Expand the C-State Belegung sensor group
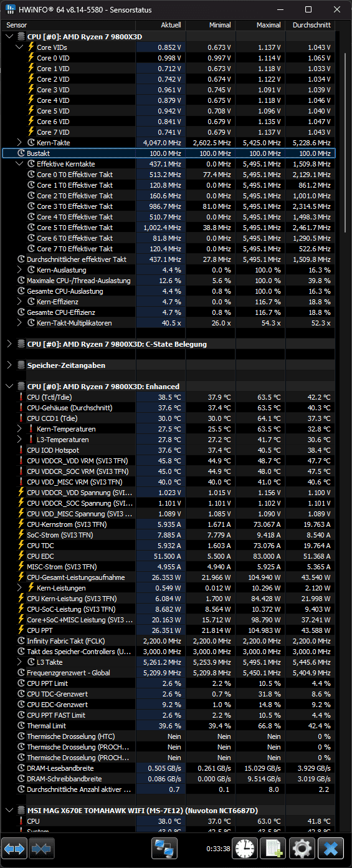Image resolution: width=352 pixels, height=868 pixels. pyautogui.click(x=9, y=344)
